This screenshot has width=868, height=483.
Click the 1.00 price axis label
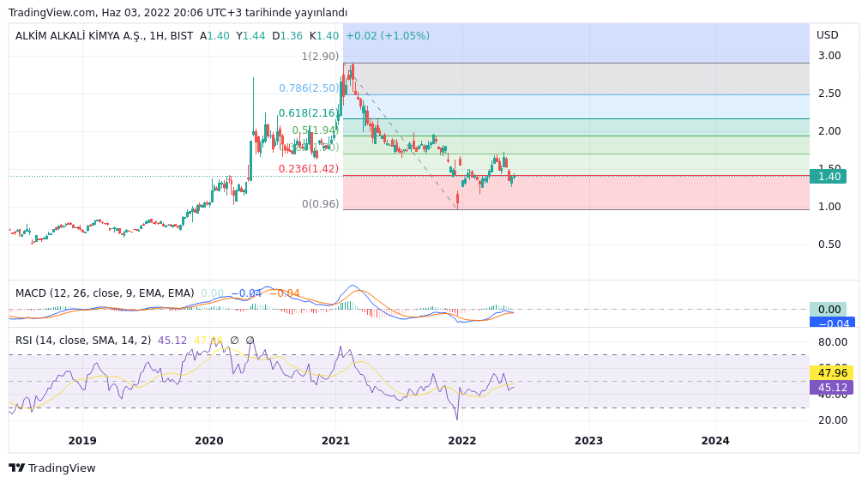[x=829, y=207]
